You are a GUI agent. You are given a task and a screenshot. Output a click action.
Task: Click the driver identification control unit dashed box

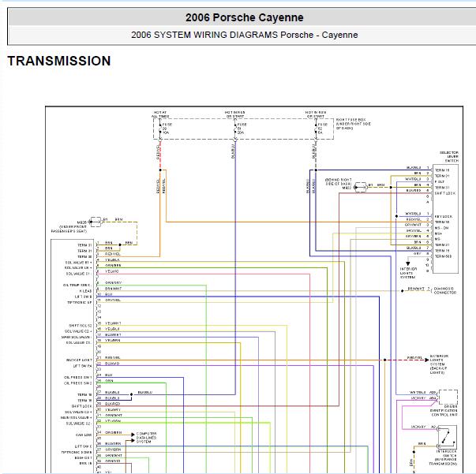tap(448, 397)
